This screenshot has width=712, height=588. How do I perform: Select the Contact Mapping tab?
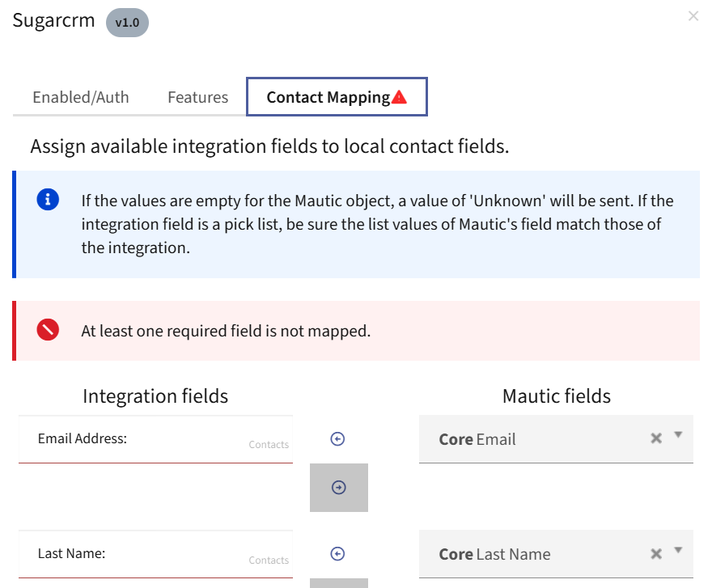337,97
